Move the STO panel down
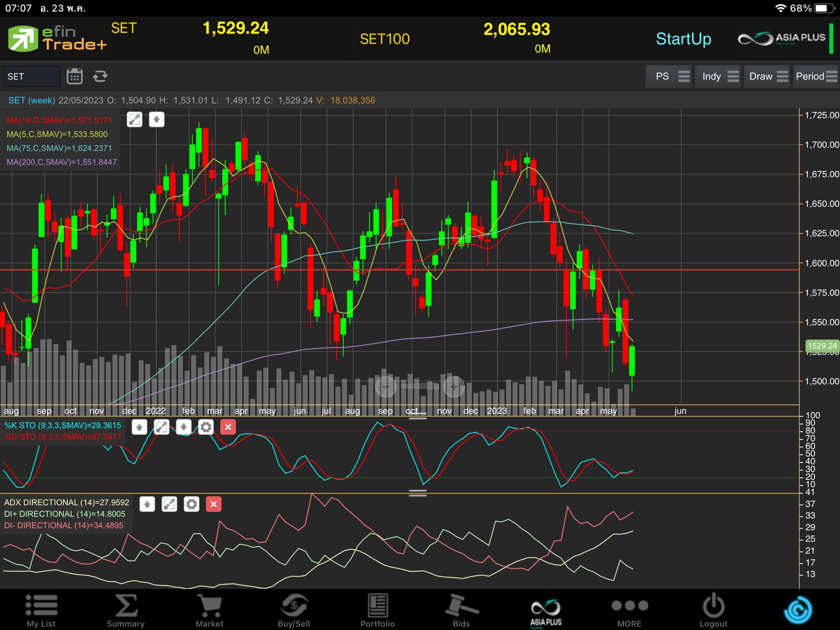Viewport: 840px width, 630px height. pos(184,427)
